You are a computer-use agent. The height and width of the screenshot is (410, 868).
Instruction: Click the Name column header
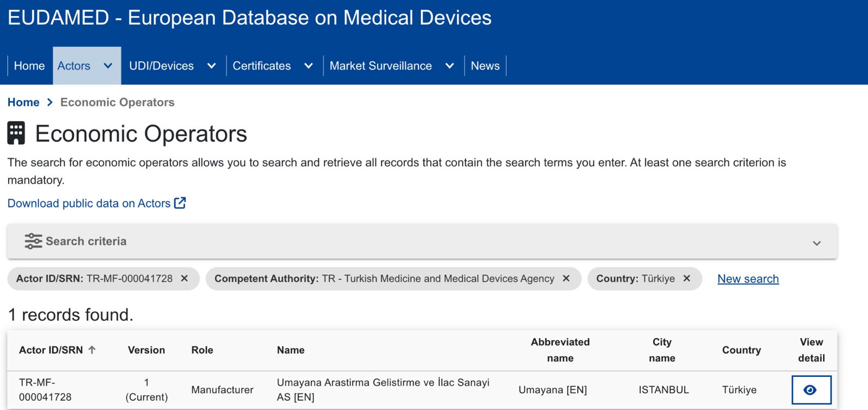(291, 350)
